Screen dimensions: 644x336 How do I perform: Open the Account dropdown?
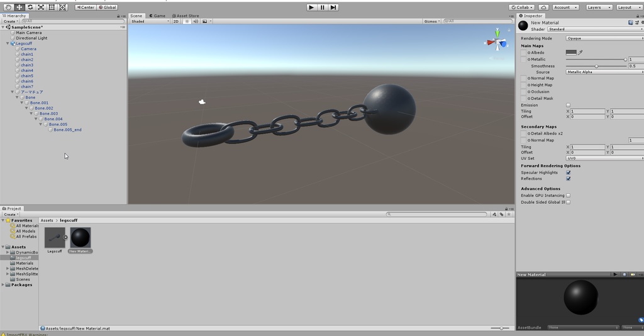(565, 8)
